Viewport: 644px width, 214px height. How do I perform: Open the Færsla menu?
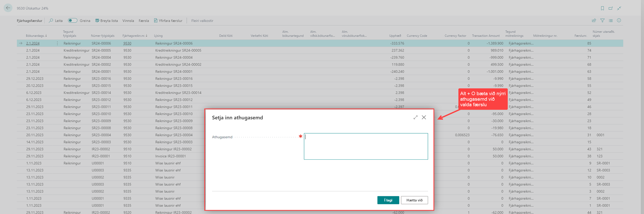tap(144, 21)
